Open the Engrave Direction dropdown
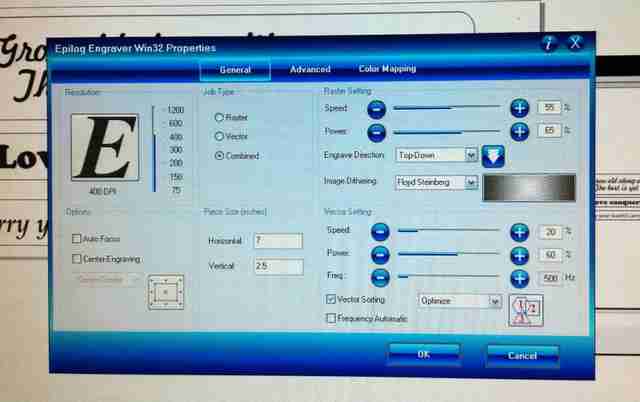 [436, 155]
